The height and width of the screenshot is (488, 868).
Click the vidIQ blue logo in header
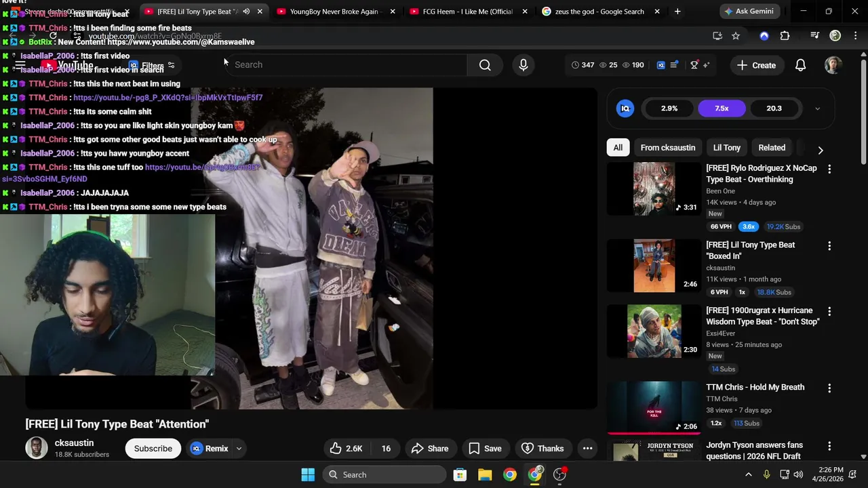pyautogui.click(x=661, y=65)
